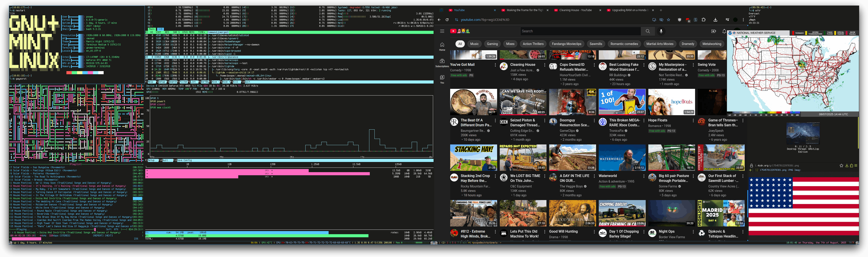Screen dimensions: 868x257
Task: Click the YouTube logo
Action: click(460, 31)
